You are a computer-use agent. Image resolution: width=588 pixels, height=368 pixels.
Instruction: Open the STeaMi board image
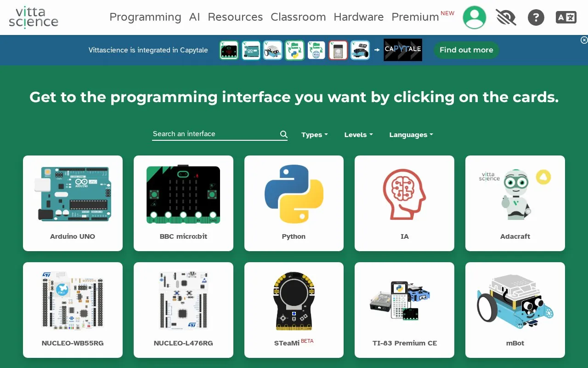294,300
